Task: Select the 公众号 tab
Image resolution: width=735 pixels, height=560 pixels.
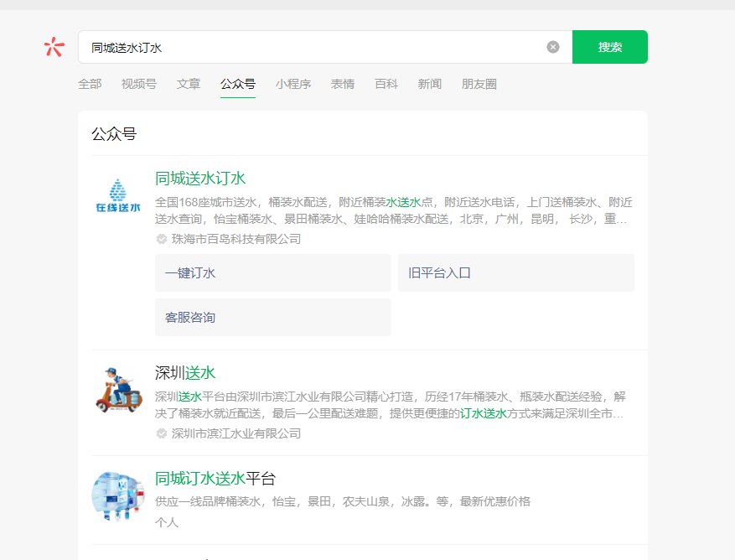Action: tap(238, 84)
